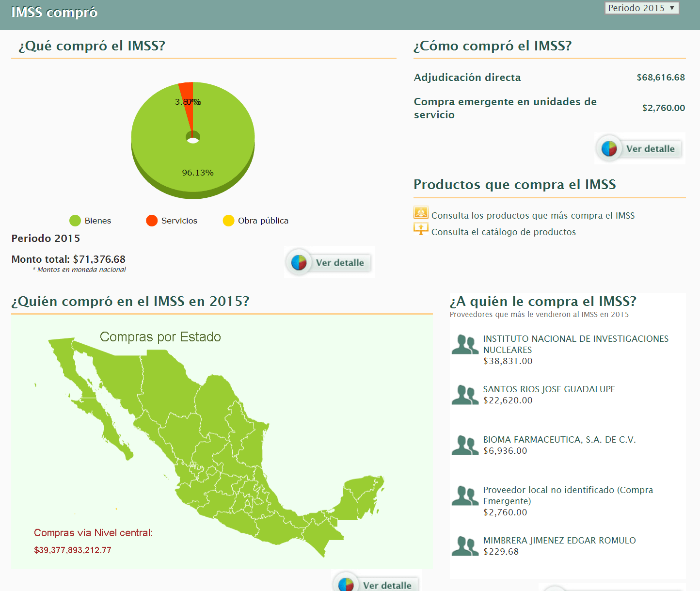Image resolution: width=700 pixels, height=591 pixels.
Task: Click the heading ¿A quién le compra el IMSS?
Action: [x=543, y=302]
